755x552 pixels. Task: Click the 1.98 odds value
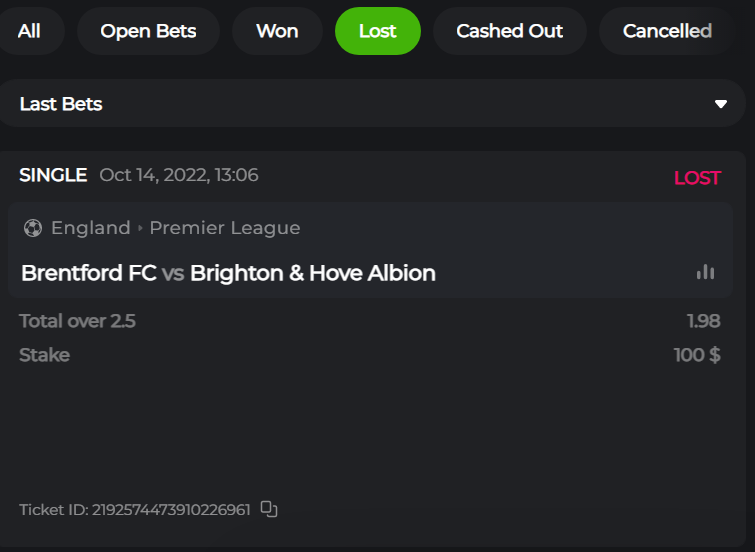703,321
